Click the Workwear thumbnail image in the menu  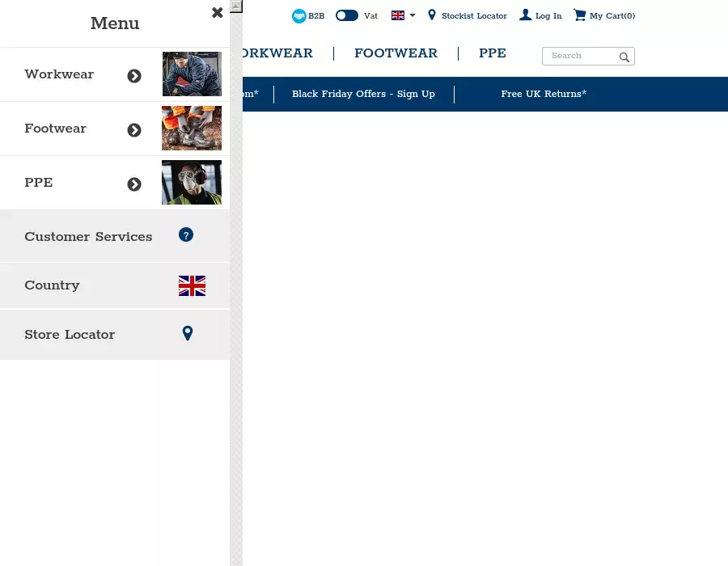pos(192,74)
